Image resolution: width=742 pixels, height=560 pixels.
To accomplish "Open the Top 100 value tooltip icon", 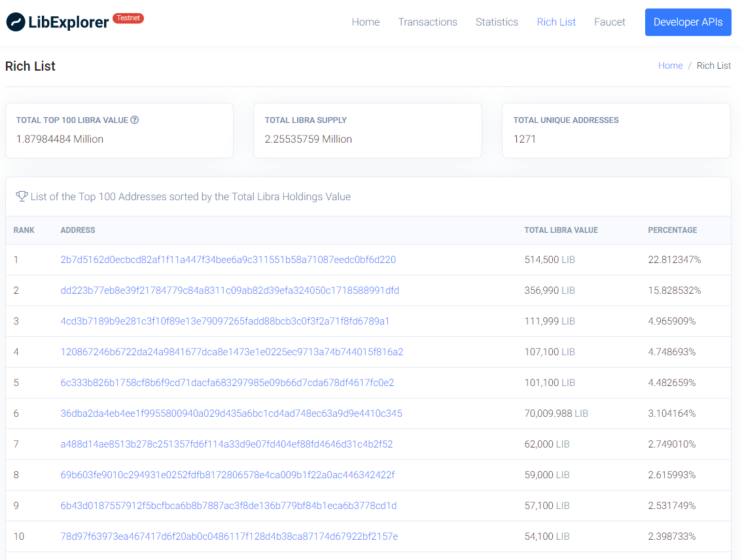I will (x=135, y=120).
